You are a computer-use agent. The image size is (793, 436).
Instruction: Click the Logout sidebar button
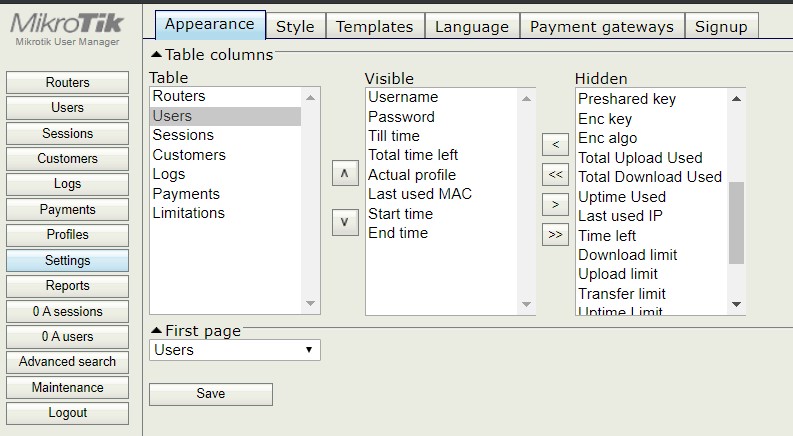pos(67,413)
